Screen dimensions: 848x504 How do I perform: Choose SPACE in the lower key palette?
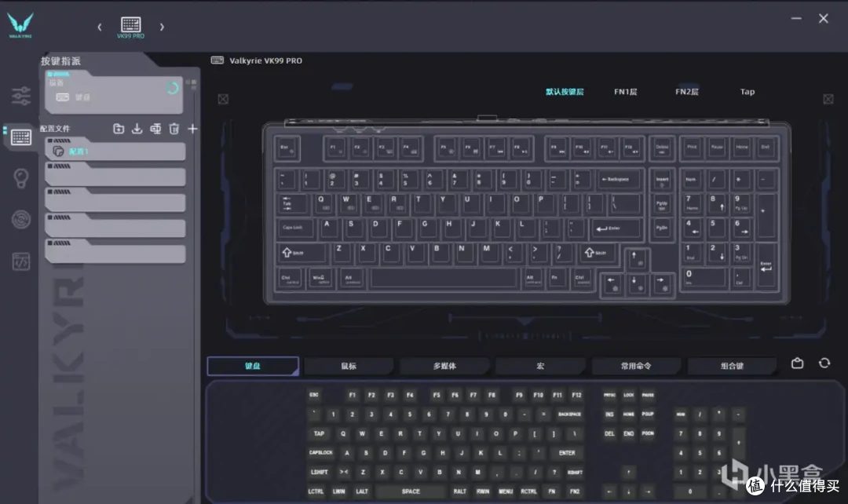[411, 491]
